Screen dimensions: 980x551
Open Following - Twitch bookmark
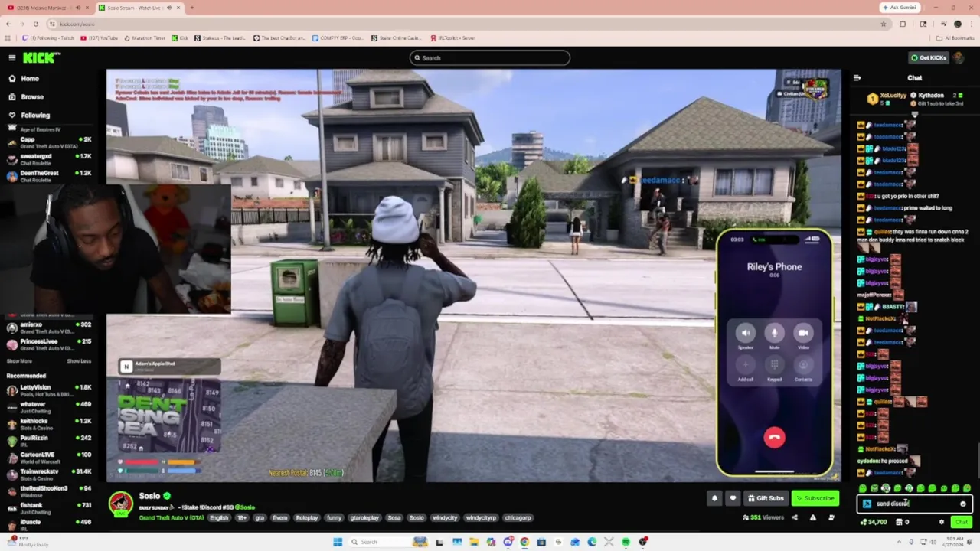48,37
